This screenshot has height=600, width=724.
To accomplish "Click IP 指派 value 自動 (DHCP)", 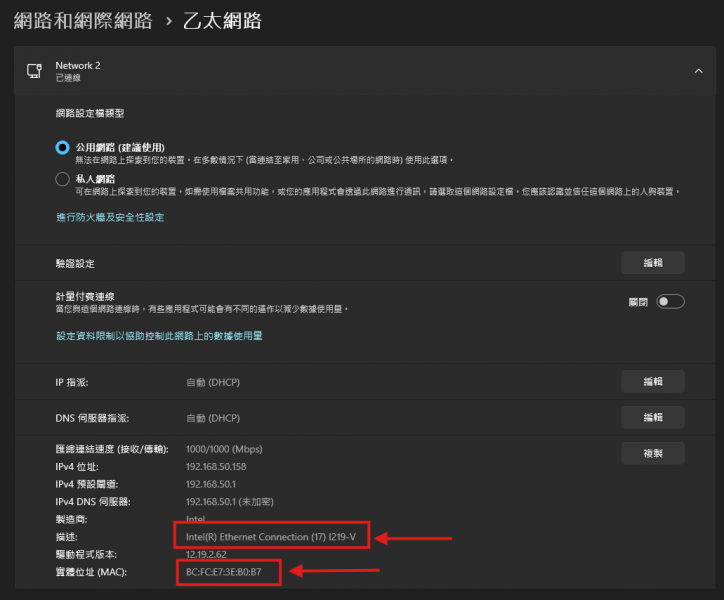I will [x=213, y=382].
